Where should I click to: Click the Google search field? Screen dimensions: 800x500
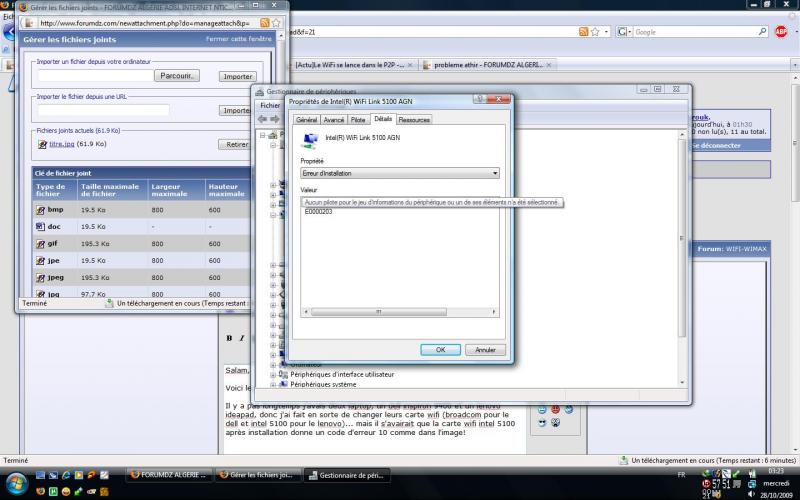pyautogui.click(x=695, y=32)
